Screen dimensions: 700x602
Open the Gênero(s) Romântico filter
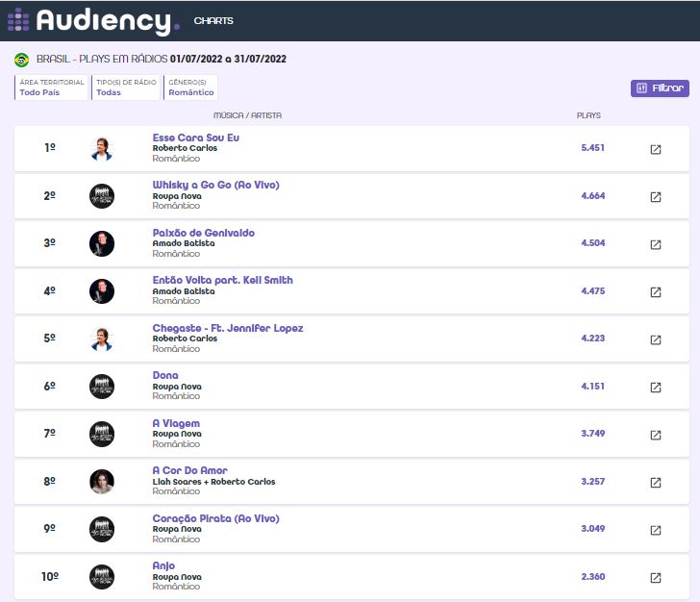190,88
